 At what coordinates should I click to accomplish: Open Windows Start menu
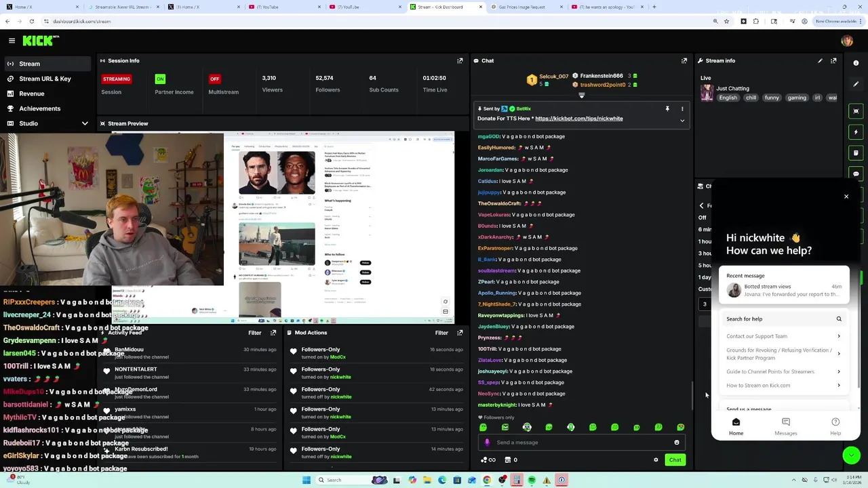click(x=307, y=481)
